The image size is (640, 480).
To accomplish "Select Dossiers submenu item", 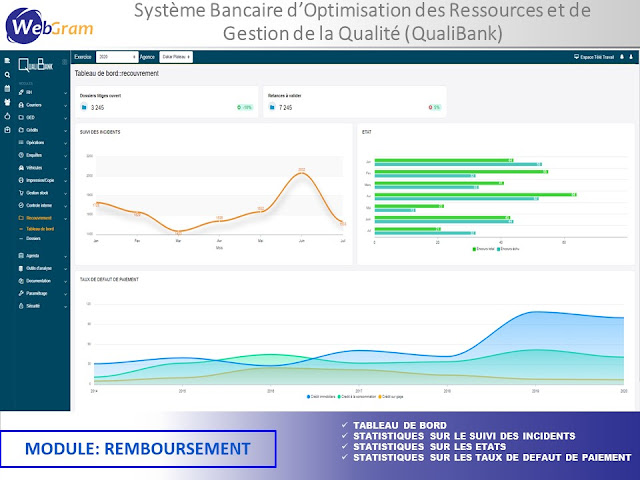I will point(33,238).
